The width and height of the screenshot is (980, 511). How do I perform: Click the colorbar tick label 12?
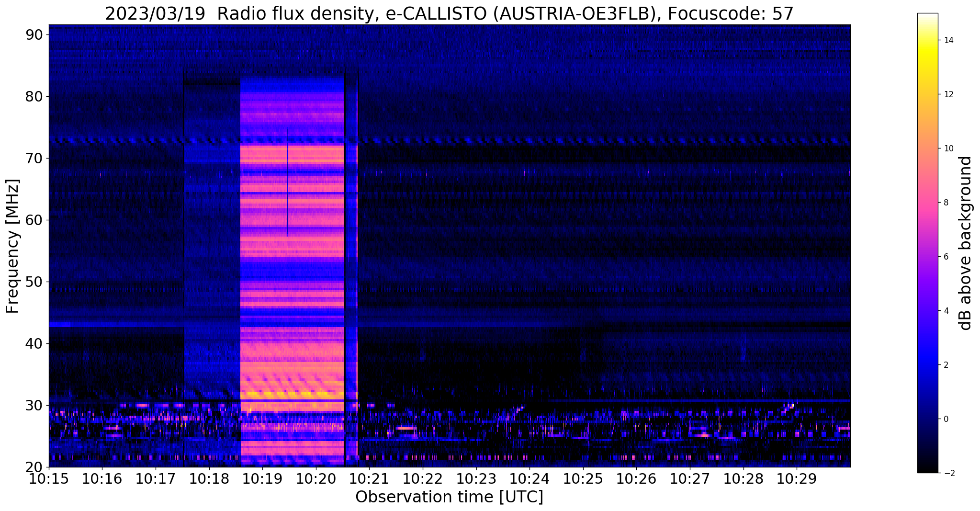click(947, 94)
